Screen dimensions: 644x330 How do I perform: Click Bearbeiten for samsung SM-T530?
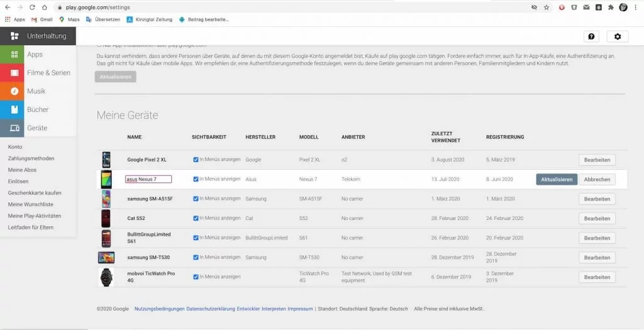click(x=597, y=257)
